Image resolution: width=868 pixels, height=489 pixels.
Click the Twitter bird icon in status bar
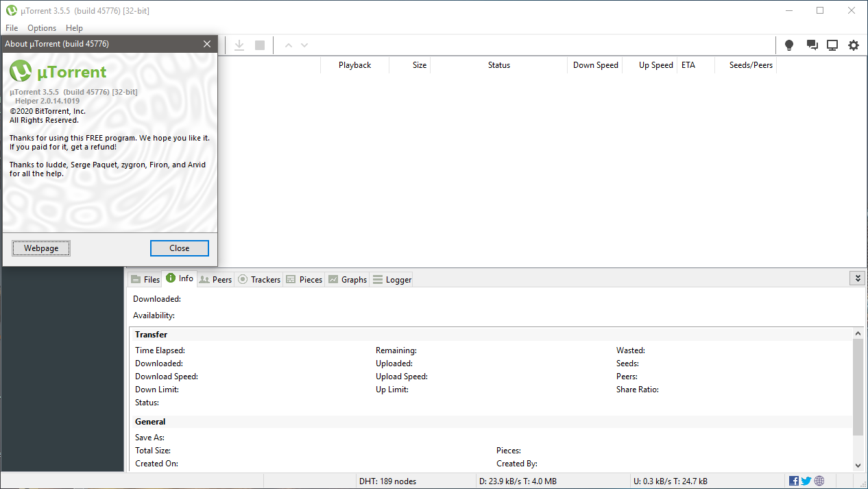[x=806, y=481]
